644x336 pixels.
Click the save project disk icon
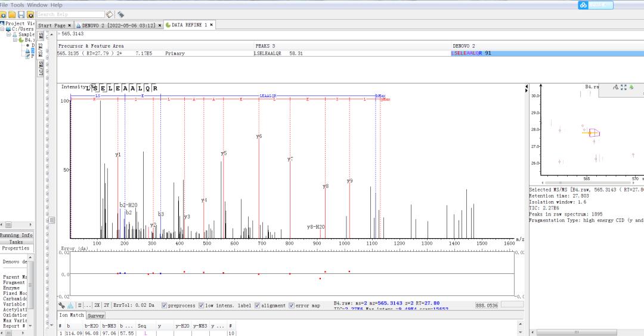[x=21, y=14]
